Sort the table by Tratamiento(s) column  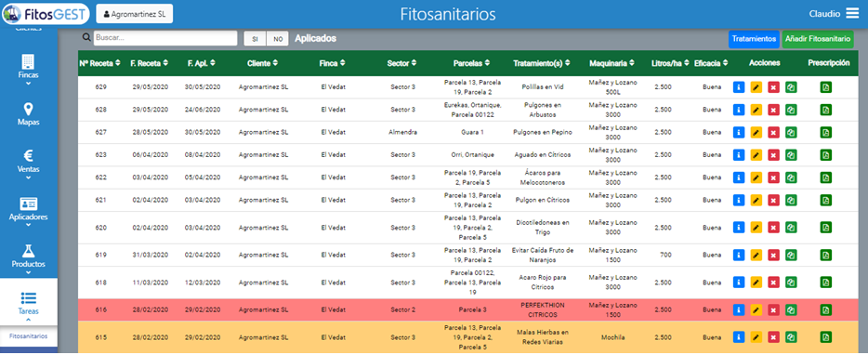point(542,63)
